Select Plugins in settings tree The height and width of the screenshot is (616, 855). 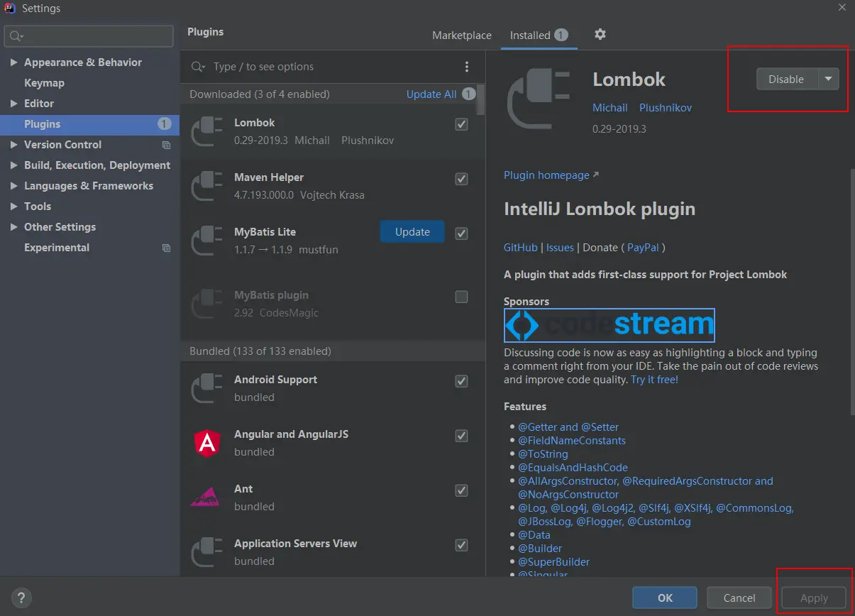coord(89,124)
